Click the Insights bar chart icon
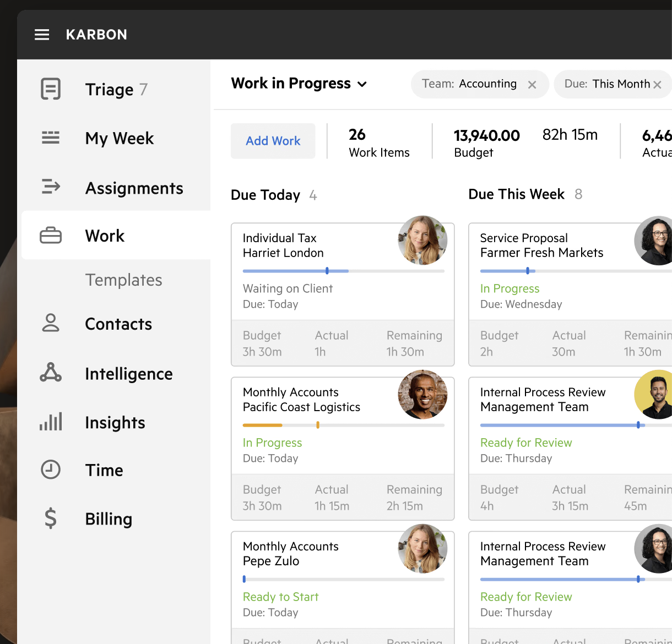The height and width of the screenshot is (644, 672). tap(51, 422)
